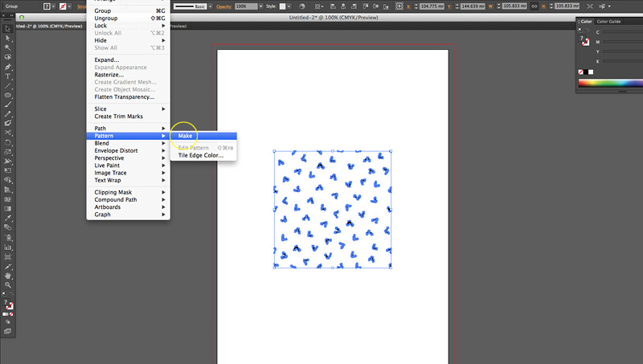Click horizontal align left icon

[333, 6]
